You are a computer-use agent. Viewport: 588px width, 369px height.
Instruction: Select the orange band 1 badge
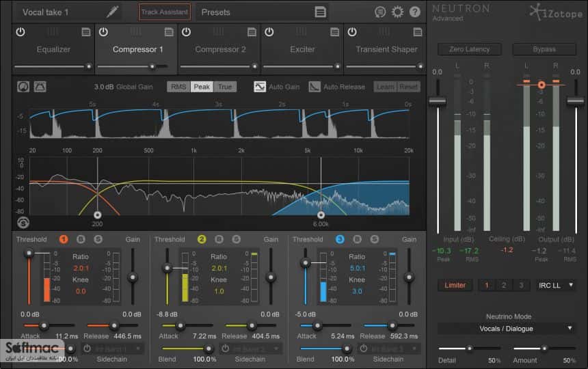point(64,239)
